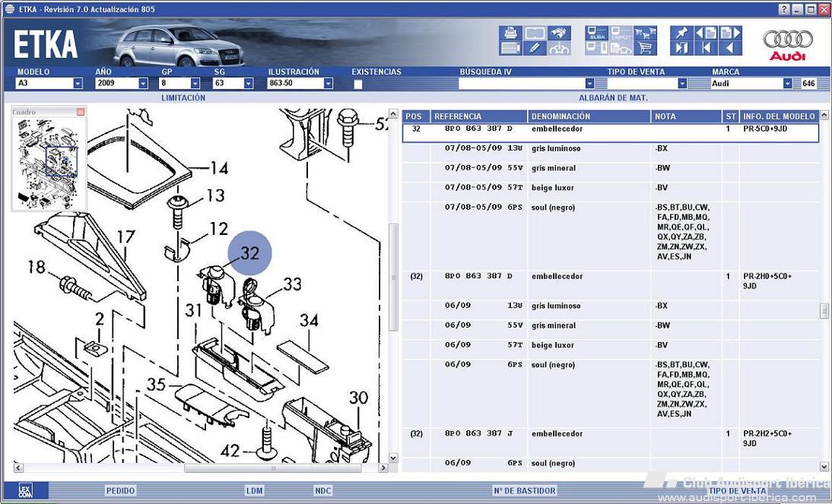Image resolution: width=832 pixels, height=504 pixels.
Task: Click the PEDIDO button
Action: [x=120, y=491]
